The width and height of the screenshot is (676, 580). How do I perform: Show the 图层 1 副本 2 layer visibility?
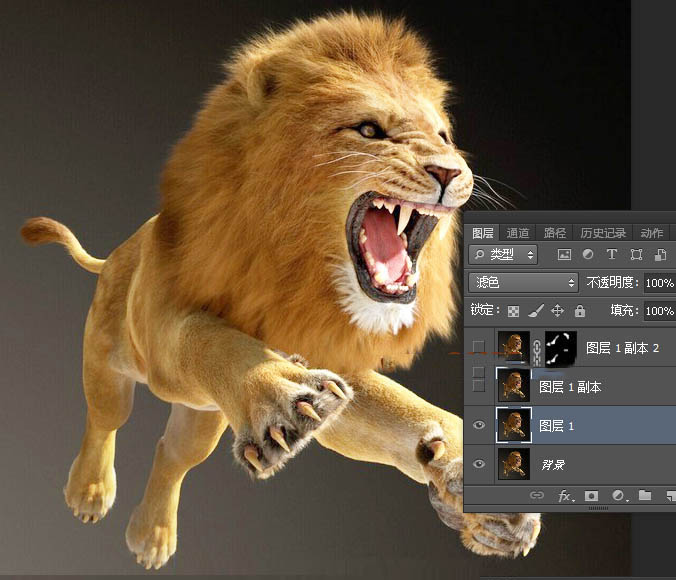click(479, 346)
